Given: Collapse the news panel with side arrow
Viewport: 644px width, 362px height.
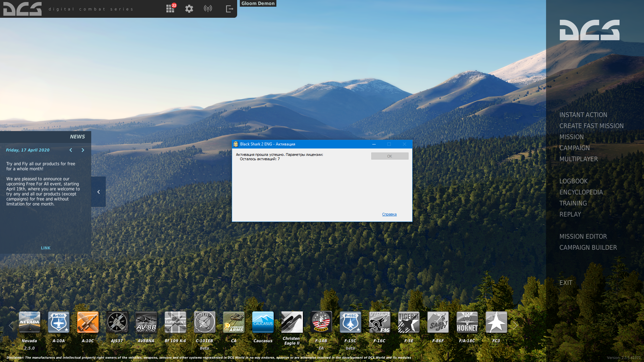Looking at the screenshot, I should [x=99, y=192].
